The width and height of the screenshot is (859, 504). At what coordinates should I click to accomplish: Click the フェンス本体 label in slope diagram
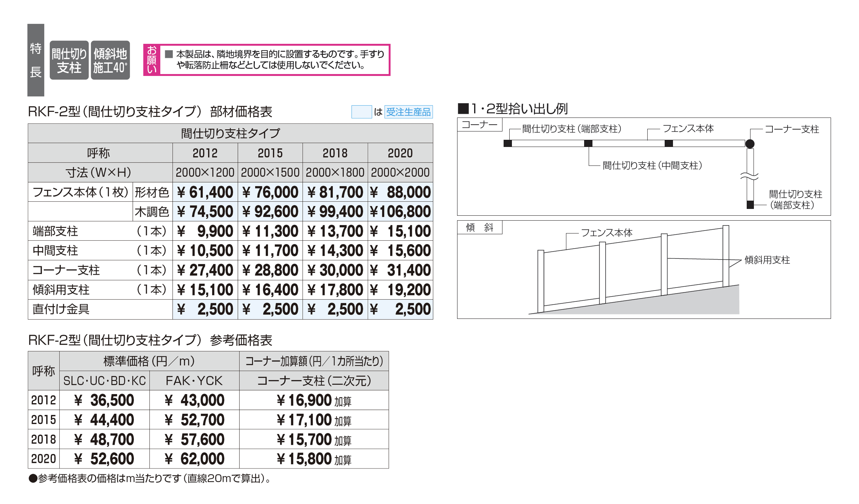coord(606,232)
